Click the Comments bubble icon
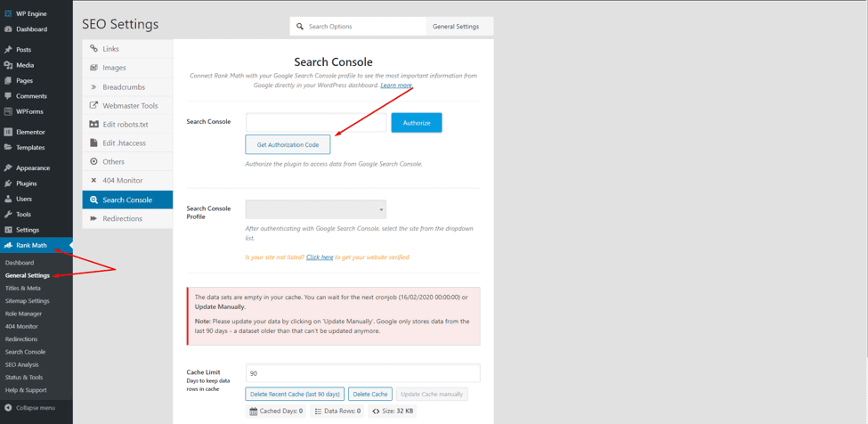The image size is (868, 424). pyautogui.click(x=8, y=96)
